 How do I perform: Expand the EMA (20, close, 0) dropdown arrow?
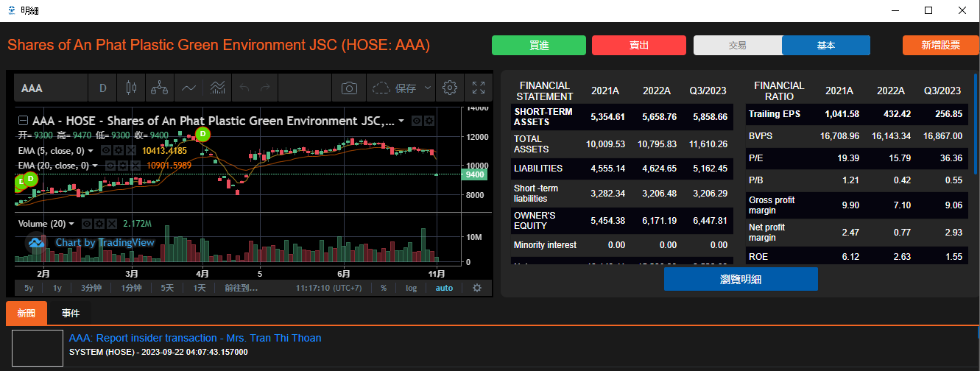tap(96, 166)
